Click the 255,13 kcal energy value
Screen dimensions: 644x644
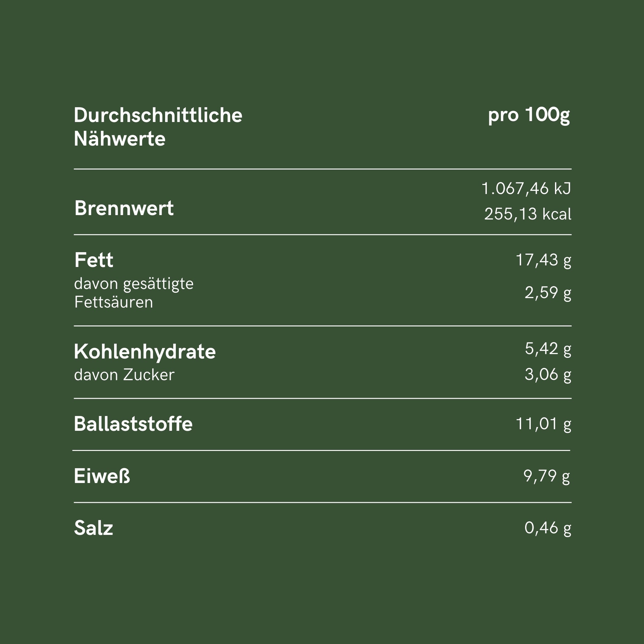tap(528, 214)
